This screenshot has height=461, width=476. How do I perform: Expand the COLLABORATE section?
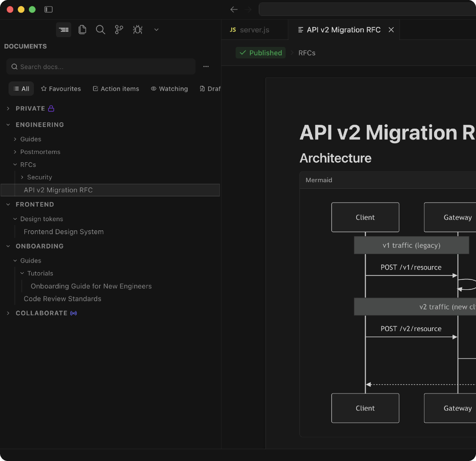8,313
